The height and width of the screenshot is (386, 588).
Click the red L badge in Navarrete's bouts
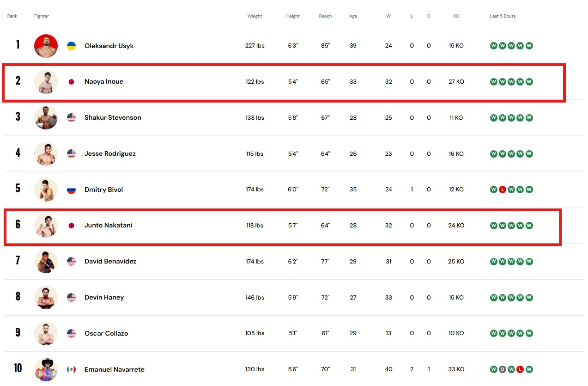[520, 369]
